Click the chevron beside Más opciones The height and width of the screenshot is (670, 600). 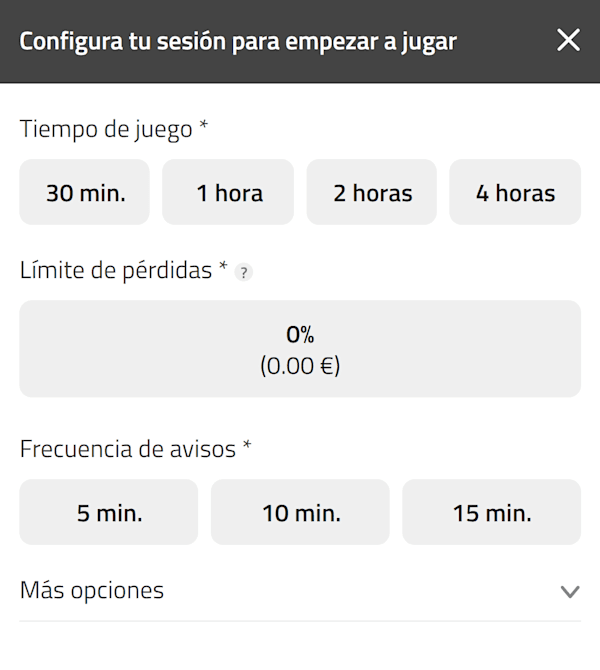tap(569, 592)
